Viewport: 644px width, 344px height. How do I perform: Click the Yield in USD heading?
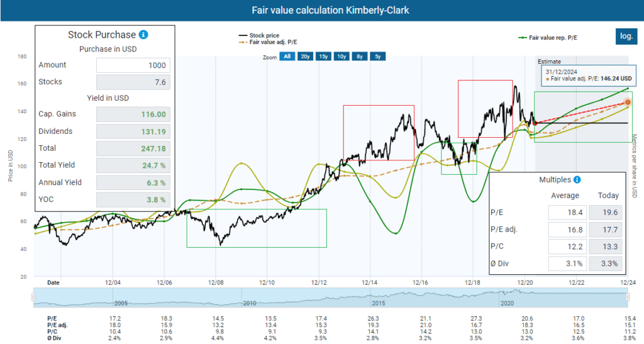[108, 98]
